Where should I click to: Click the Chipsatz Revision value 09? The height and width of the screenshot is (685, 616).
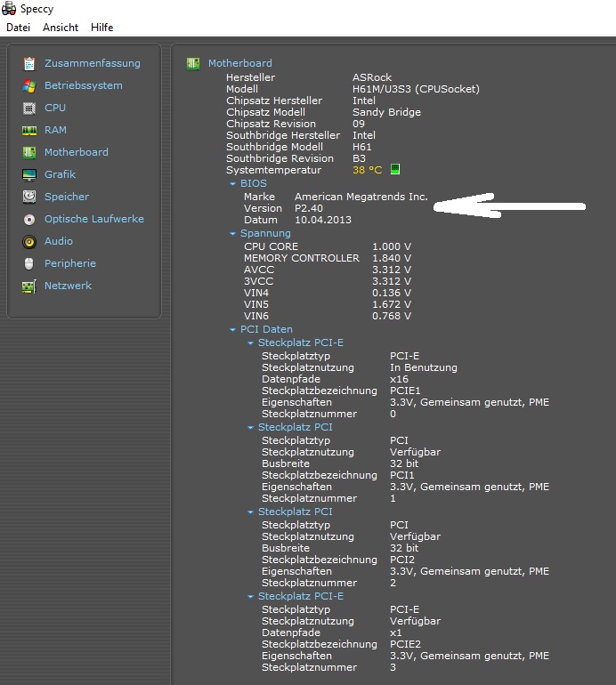359,124
